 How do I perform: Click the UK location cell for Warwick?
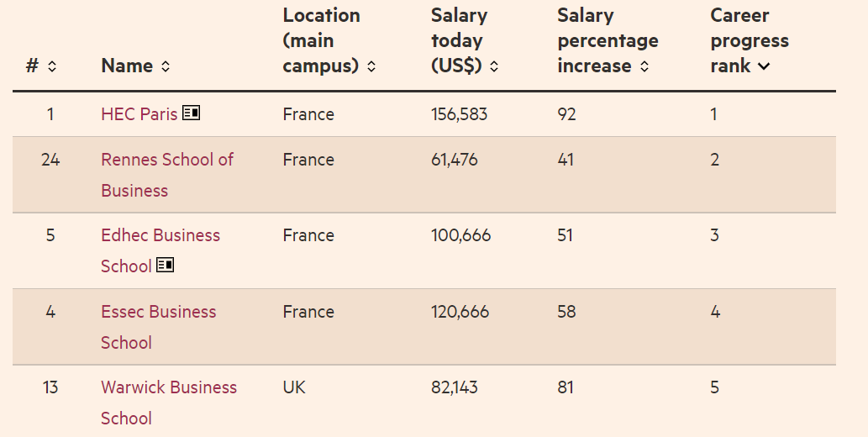[294, 387]
